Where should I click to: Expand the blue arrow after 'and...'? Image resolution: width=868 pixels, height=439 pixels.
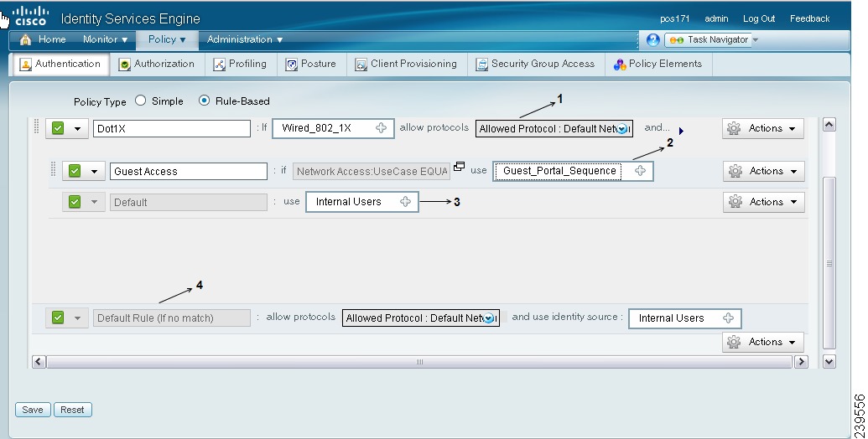tap(681, 131)
